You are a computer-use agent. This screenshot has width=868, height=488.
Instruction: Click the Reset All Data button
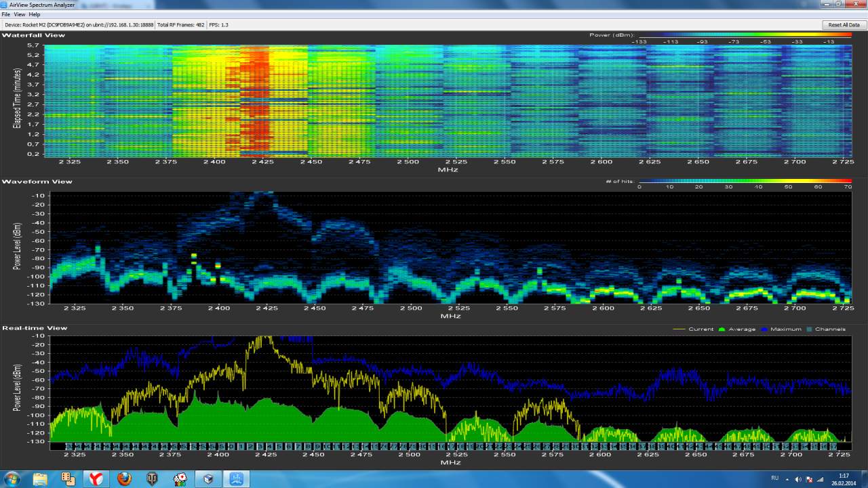[x=844, y=24]
